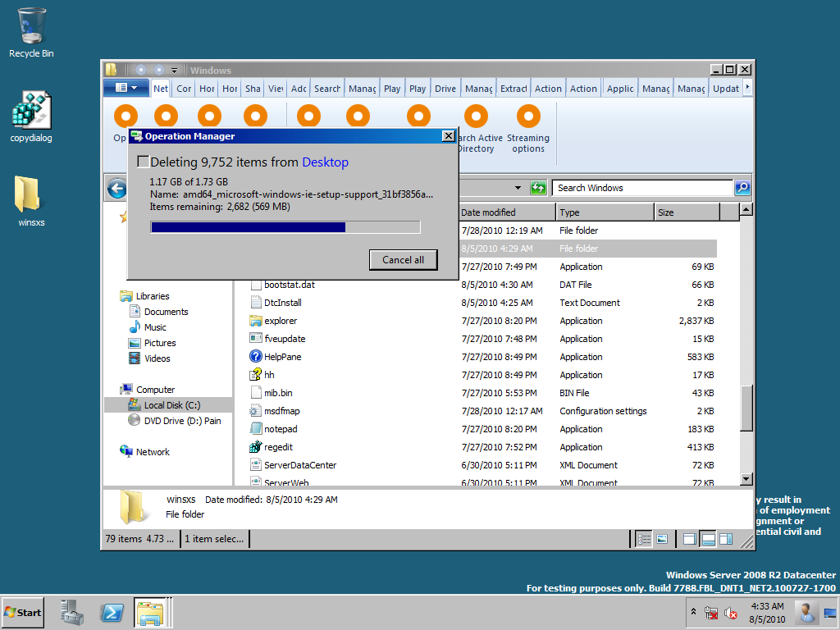Select the bootstat.dat file icon

point(256,285)
